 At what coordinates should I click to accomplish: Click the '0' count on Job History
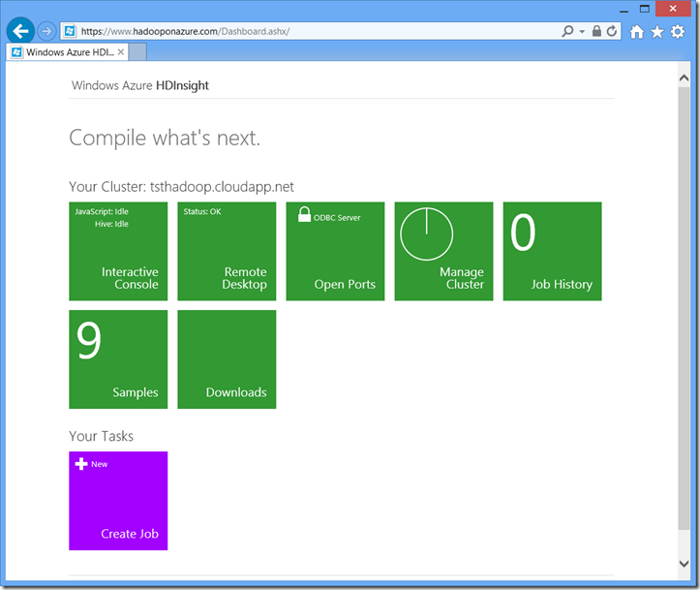click(x=523, y=233)
